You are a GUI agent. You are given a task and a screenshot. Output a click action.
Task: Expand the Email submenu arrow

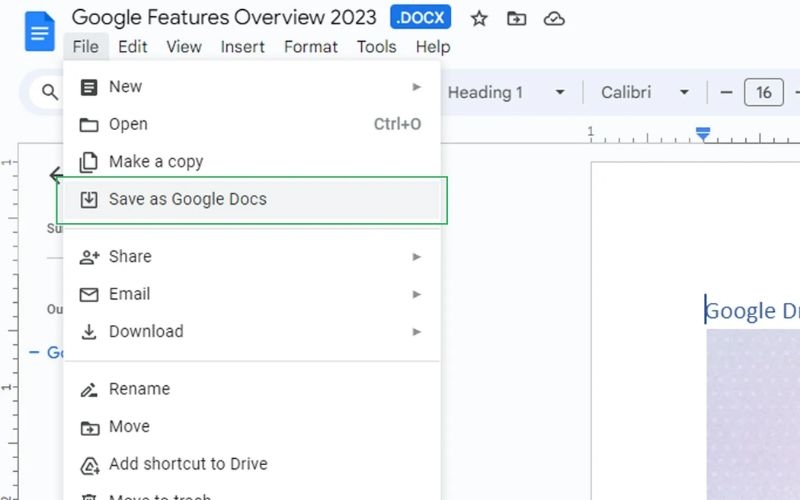click(417, 294)
